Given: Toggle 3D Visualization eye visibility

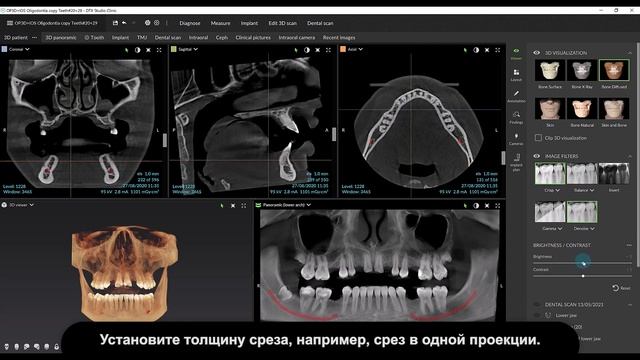Looking at the screenshot, I should pyautogui.click(x=537, y=53).
